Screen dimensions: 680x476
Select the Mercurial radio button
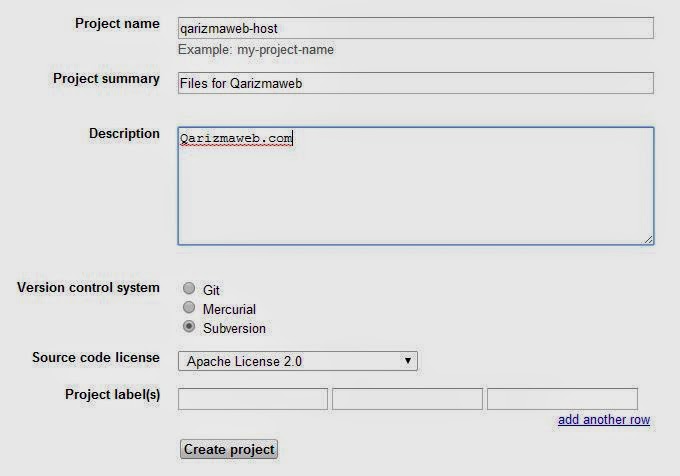[x=189, y=307]
